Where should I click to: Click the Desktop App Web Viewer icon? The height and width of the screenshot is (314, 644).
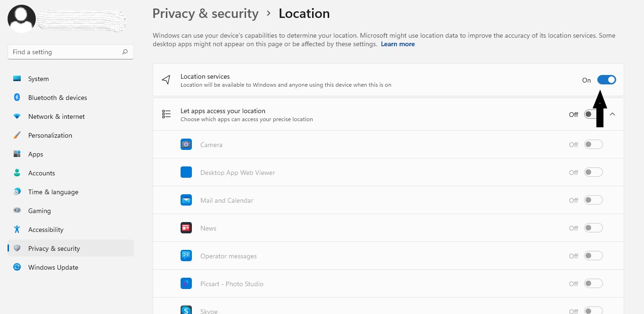(186, 173)
